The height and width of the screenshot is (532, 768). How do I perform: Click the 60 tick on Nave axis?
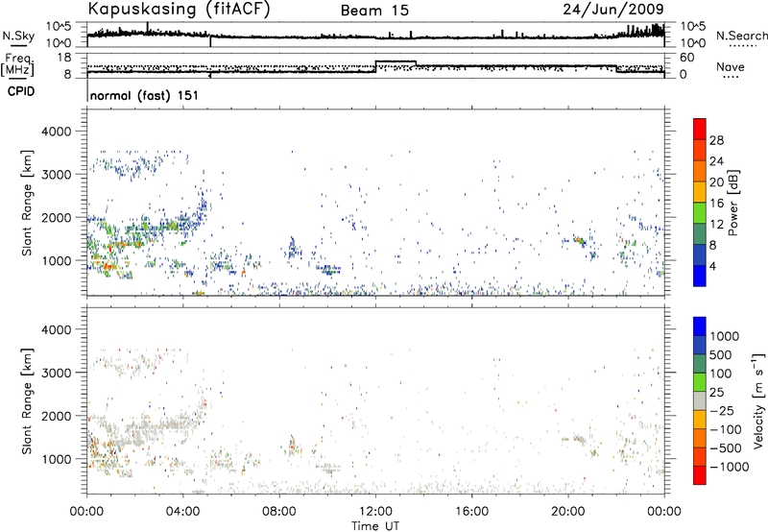[686, 58]
